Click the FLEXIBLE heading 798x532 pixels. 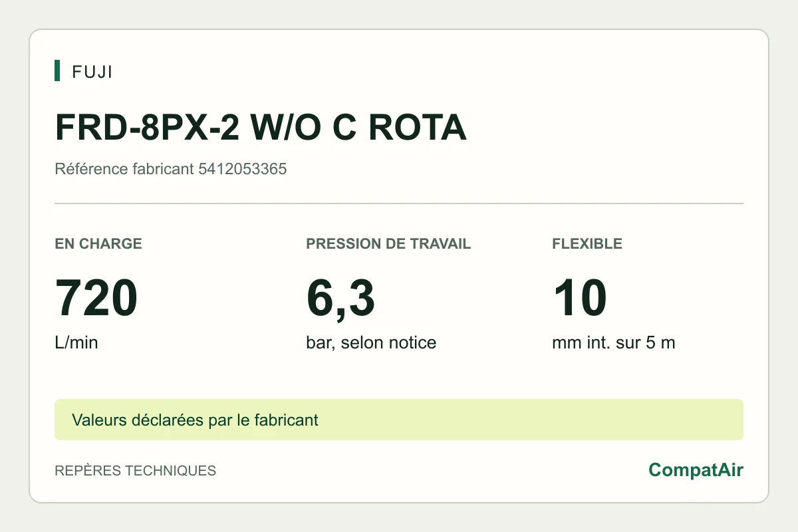tap(587, 243)
